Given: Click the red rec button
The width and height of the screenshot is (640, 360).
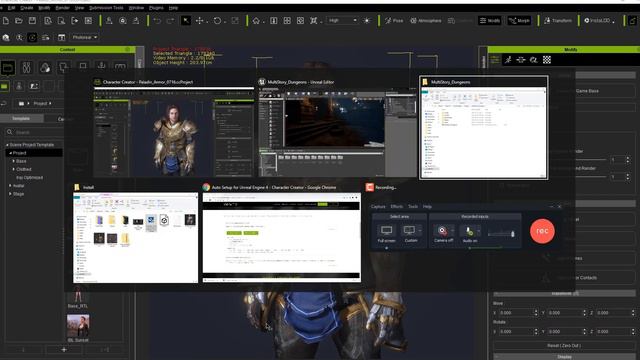Looking at the screenshot, I should point(542,231).
